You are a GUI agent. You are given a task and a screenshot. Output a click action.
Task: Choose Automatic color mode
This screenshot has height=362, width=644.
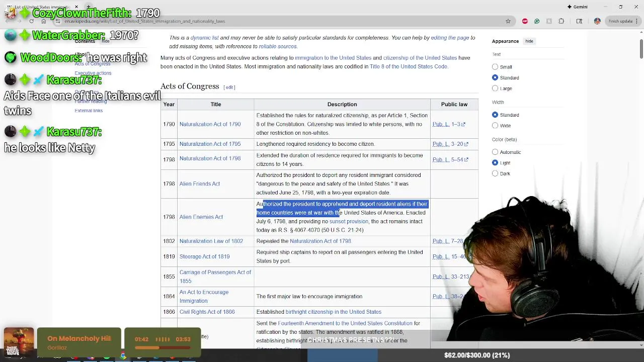[x=495, y=152]
